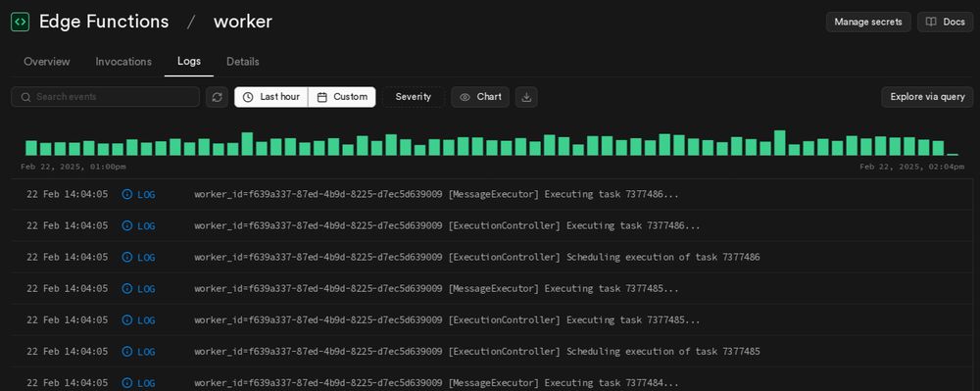Click info icon of MessageExecutor task 7377485 row

click(126, 288)
